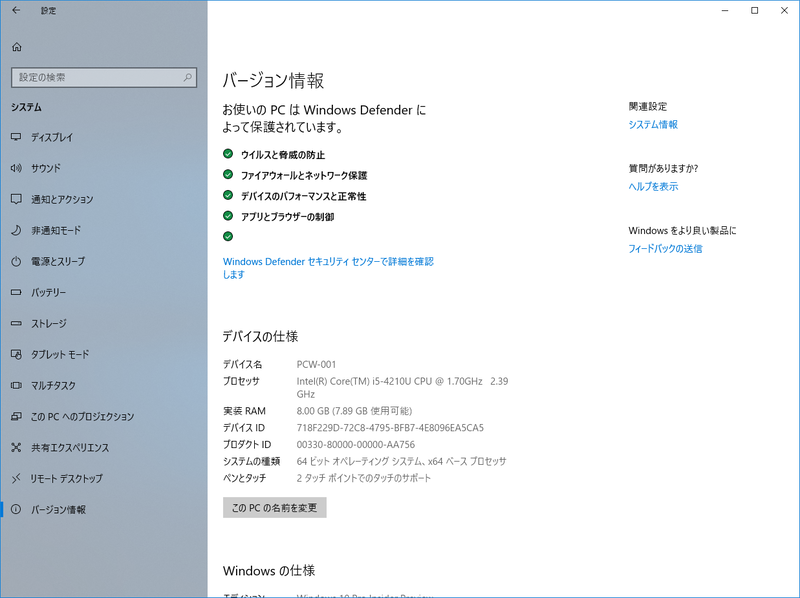800x598 pixels.
Task: Click the ウイルスと脅威の防止 label
Action: [283, 155]
